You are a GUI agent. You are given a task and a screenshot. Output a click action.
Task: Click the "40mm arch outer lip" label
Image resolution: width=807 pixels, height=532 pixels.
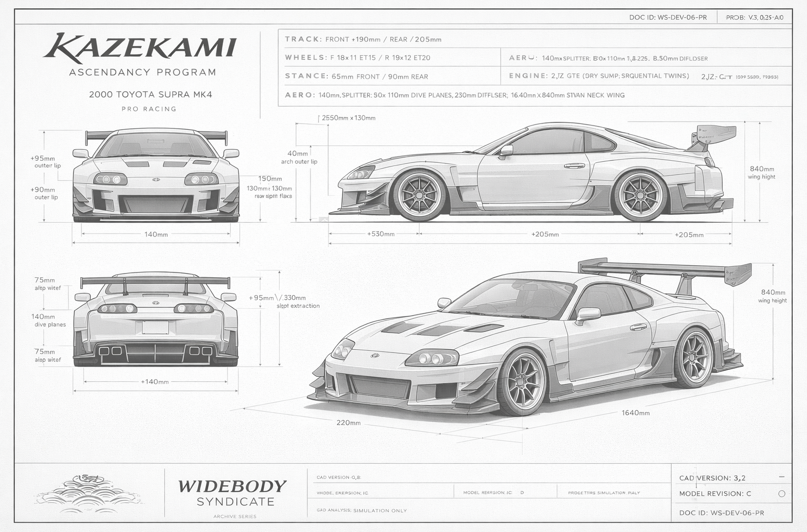(x=299, y=158)
